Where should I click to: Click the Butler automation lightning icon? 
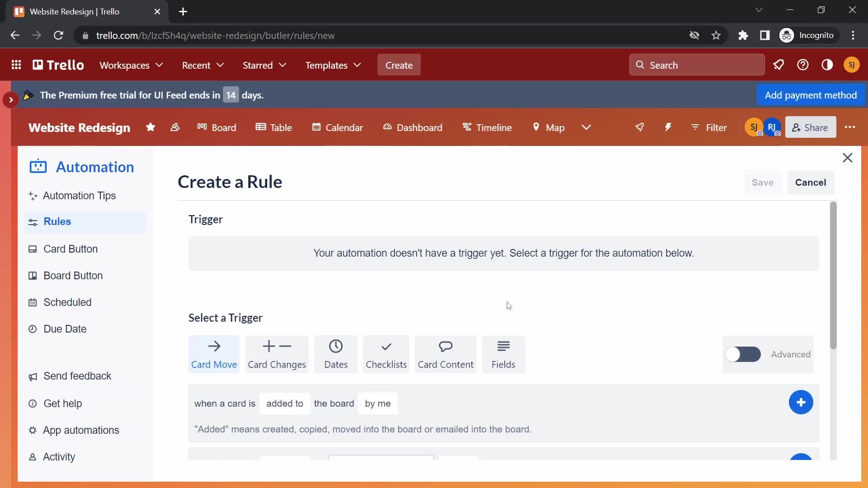click(x=668, y=127)
